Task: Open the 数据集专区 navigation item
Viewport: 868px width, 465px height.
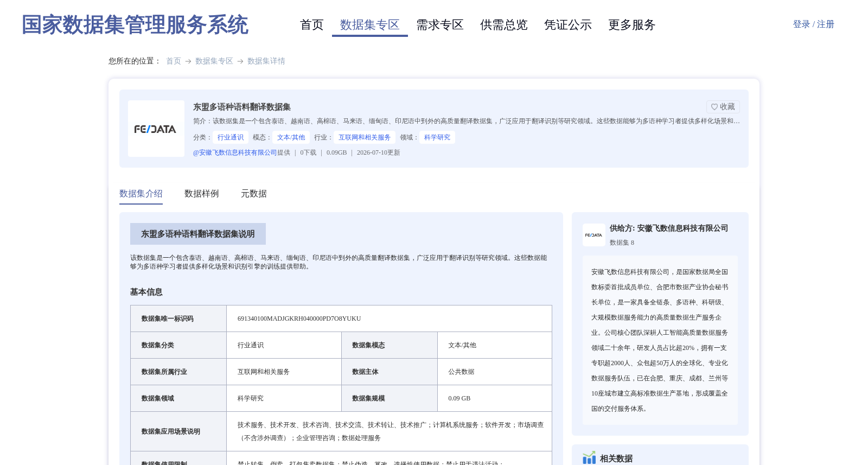Action: click(370, 25)
